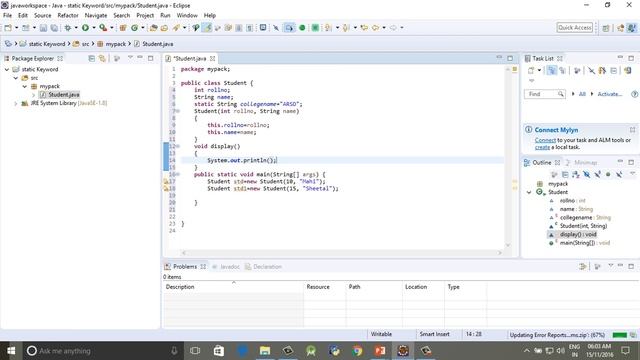640x360 pixels.
Task: Click the All link in Task List
Action: 582,94
